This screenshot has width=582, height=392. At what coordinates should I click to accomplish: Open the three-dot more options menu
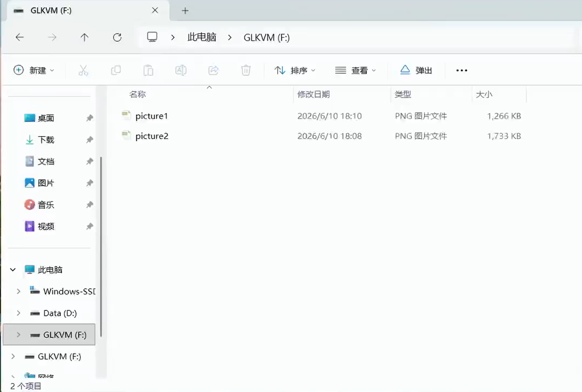coord(462,70)
